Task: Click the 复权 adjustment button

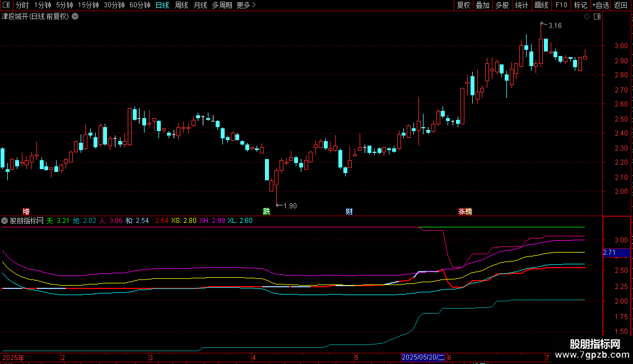Action: 463,5
